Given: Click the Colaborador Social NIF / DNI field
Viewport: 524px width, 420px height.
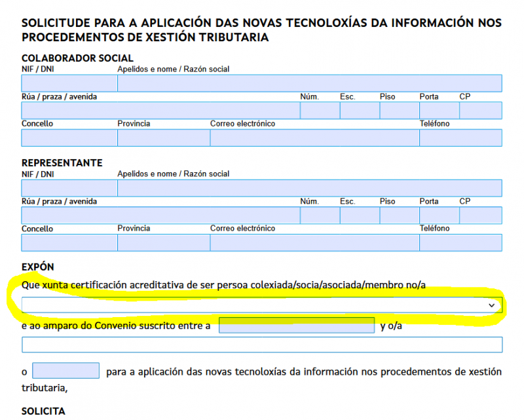Looking at the screenshot, I should click(69, 83).
